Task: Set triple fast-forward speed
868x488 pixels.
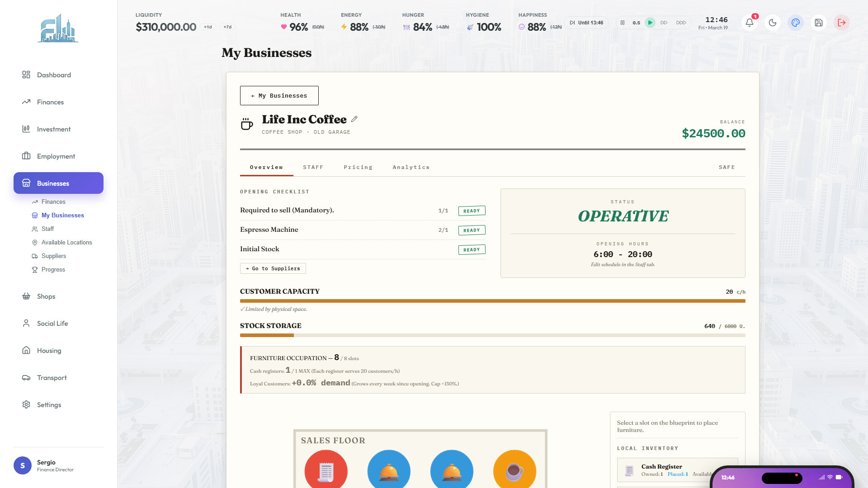Action: pos(681,23)
